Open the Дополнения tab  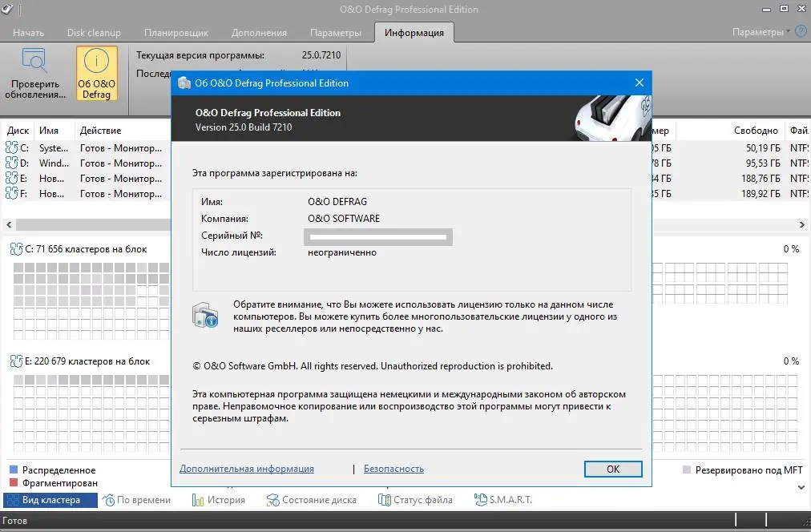point(259,33)
